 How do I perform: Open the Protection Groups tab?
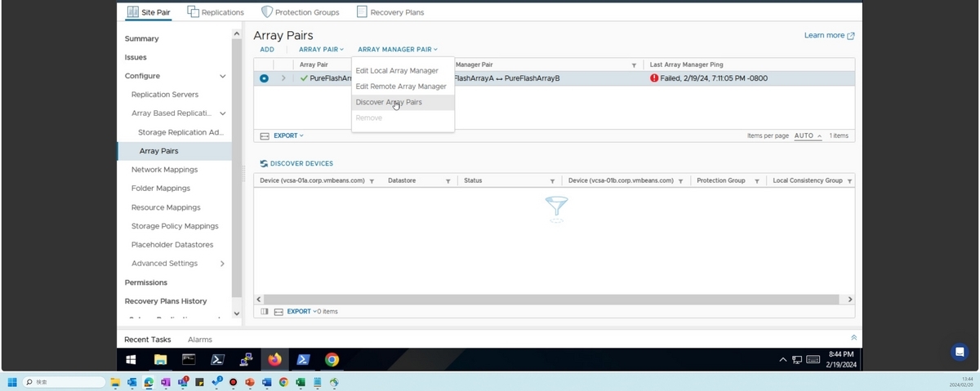[300, 12]
